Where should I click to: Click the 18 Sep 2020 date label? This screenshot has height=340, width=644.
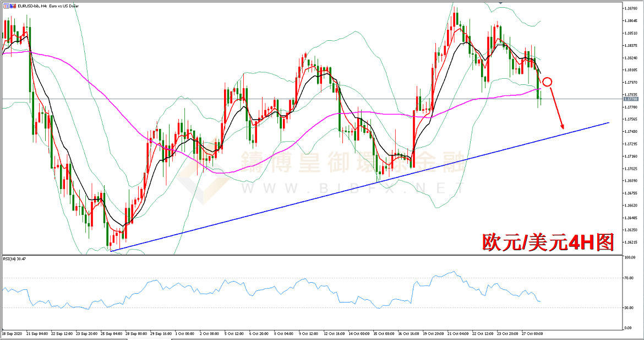[x=12, y=333]
